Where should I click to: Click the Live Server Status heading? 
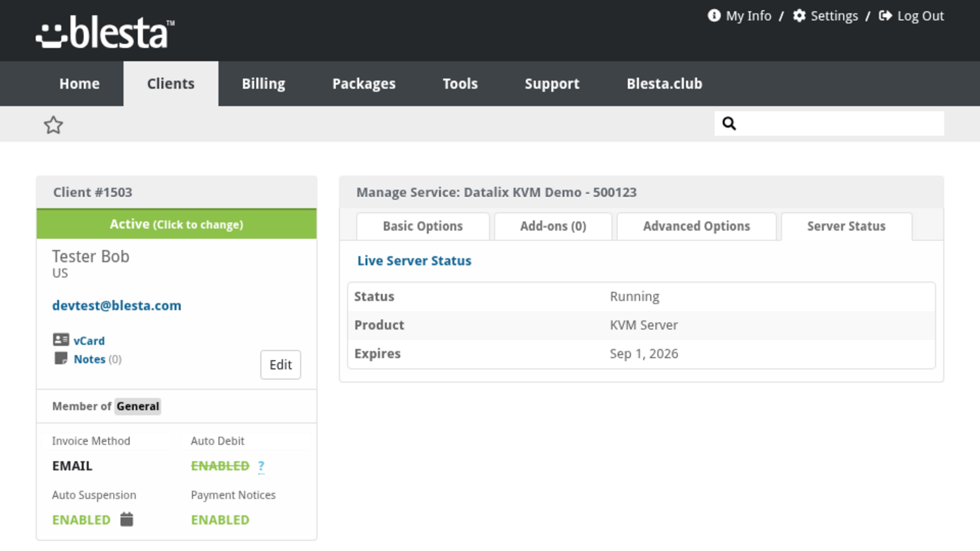click(414, 261)
